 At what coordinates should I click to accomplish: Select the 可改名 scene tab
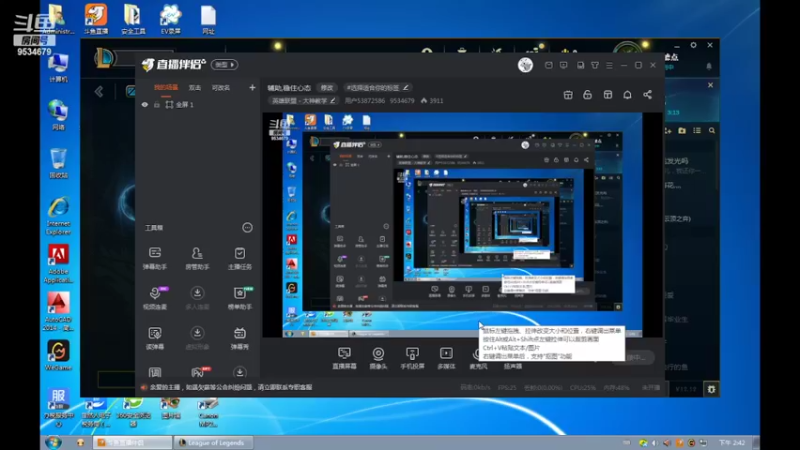221,88
